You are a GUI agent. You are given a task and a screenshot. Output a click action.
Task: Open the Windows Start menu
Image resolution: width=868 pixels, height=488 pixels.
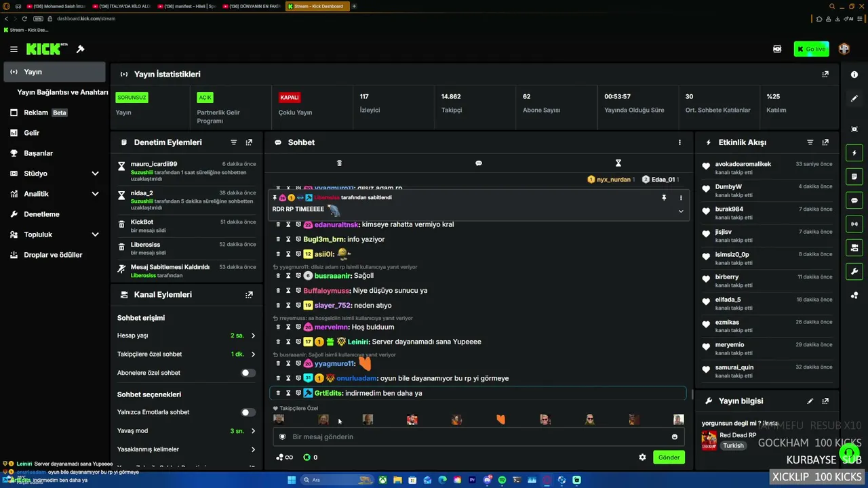point(292,480)
